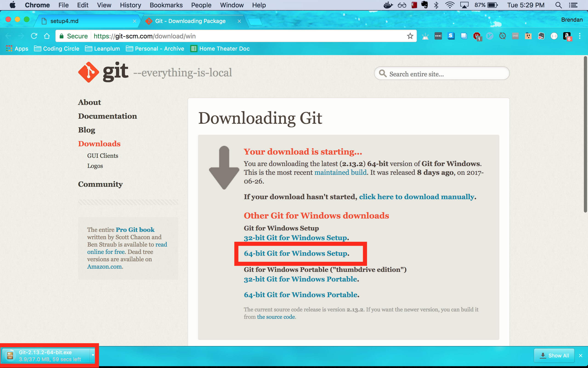Open the Apps grid bookmark icon
Image resolution: width=588 pixels, height=368 pixels.
(9, 49)
